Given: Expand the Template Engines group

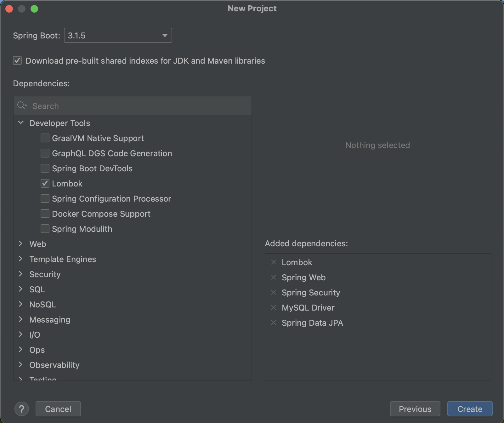Looking at the screenshot, I should pyautogui.click(x=21, y=259).
